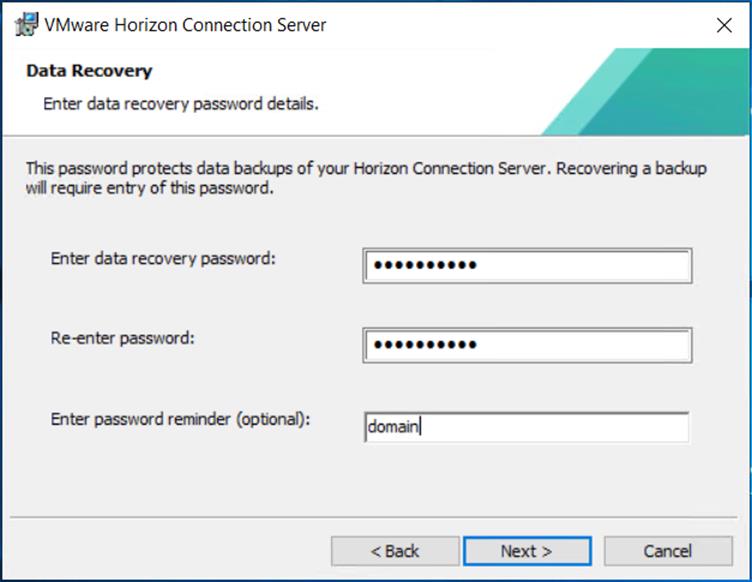
Task: Focus the data recovery password field
Action: click(527, 265)
